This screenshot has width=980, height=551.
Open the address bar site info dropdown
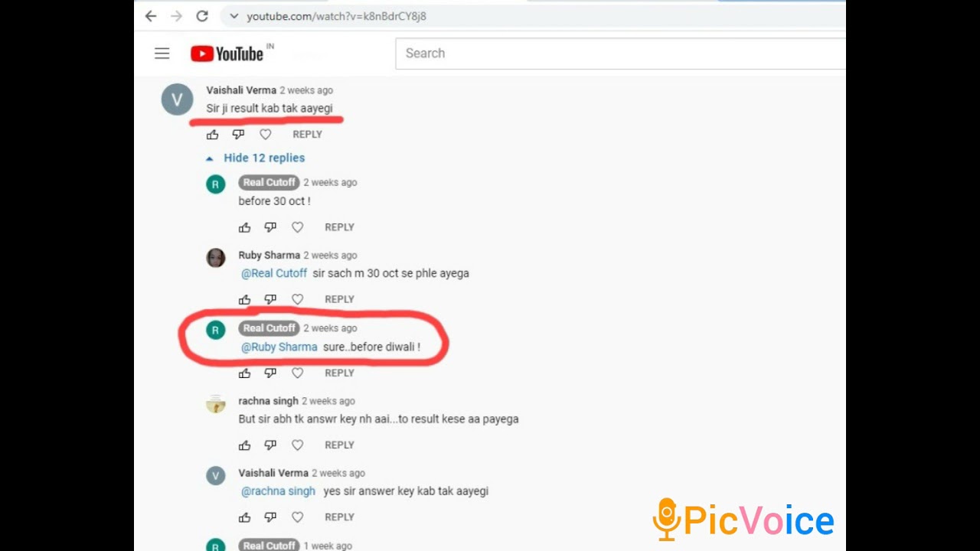tap(234, 16)
